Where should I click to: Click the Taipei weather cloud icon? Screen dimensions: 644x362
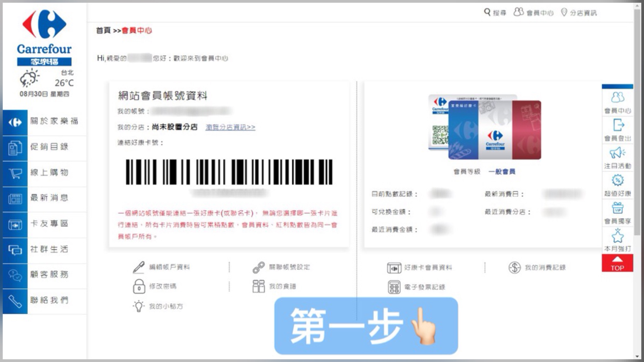click(x=30, y=78)
